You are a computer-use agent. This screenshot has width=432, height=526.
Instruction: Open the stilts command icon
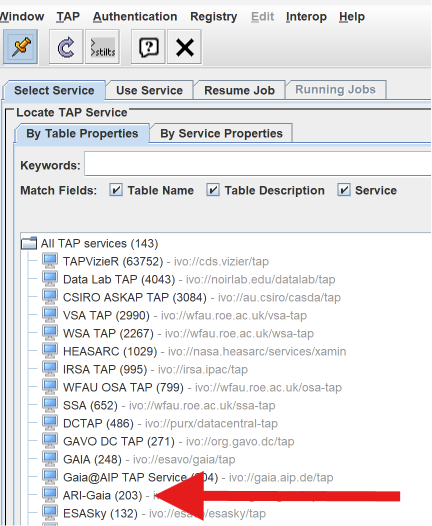coord(102,47)
